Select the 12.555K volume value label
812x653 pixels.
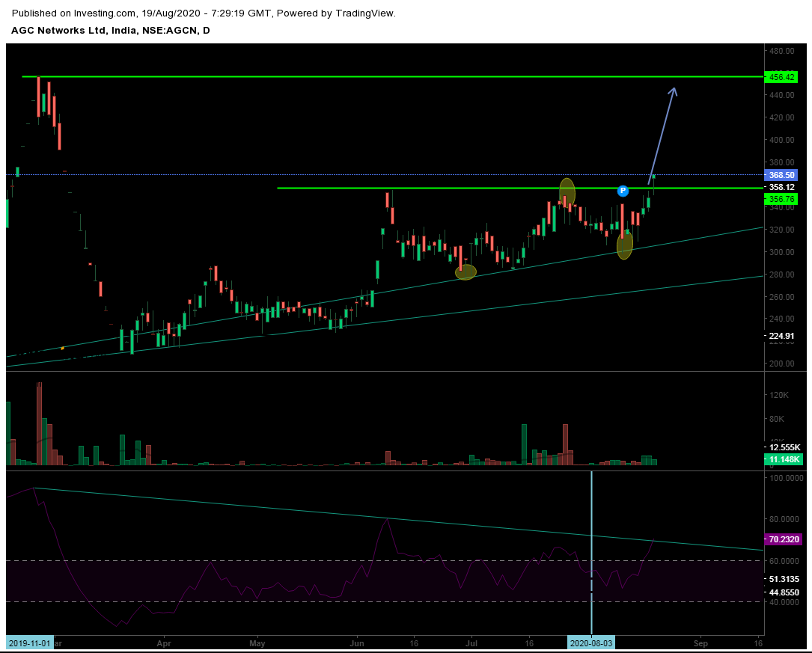tap(784, 447)
